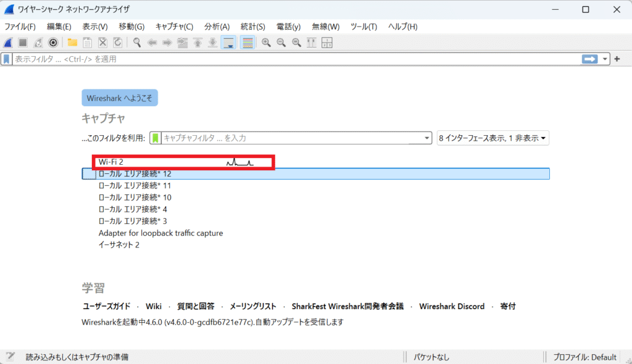Expand the capture filter dropdown arrow
Viewport: 632px width, 364px height.
(x=426, y=138)
